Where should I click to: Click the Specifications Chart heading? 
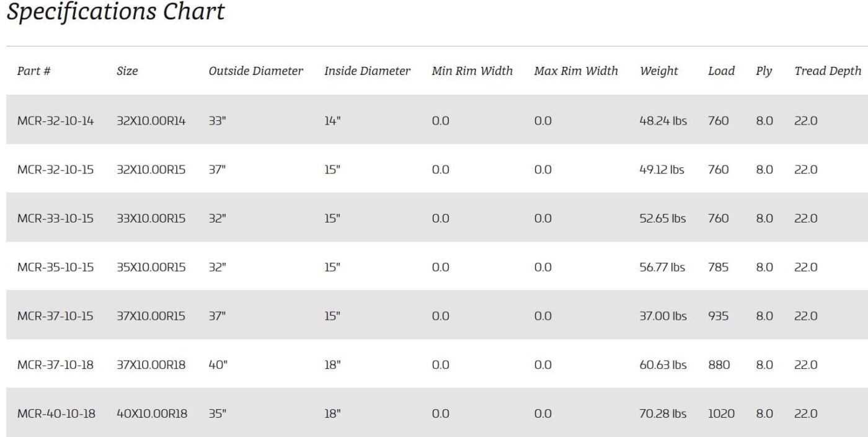(x=115, y=12)
